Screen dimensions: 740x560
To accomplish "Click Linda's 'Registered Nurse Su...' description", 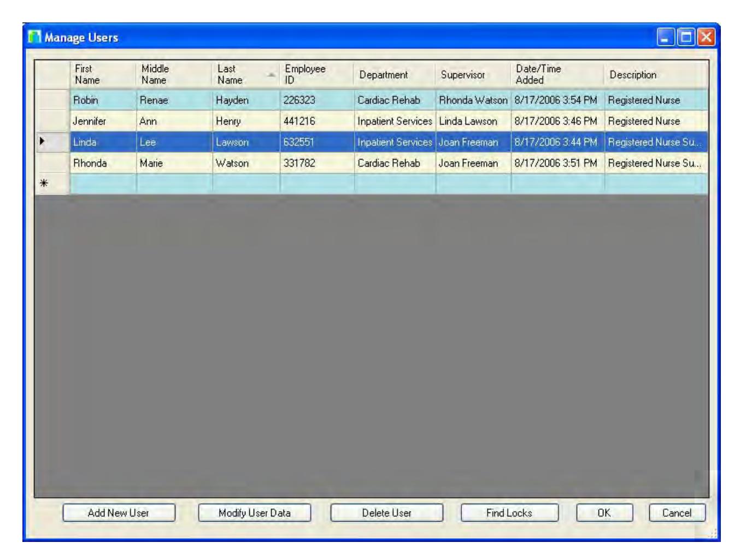I will pos(656,142).
